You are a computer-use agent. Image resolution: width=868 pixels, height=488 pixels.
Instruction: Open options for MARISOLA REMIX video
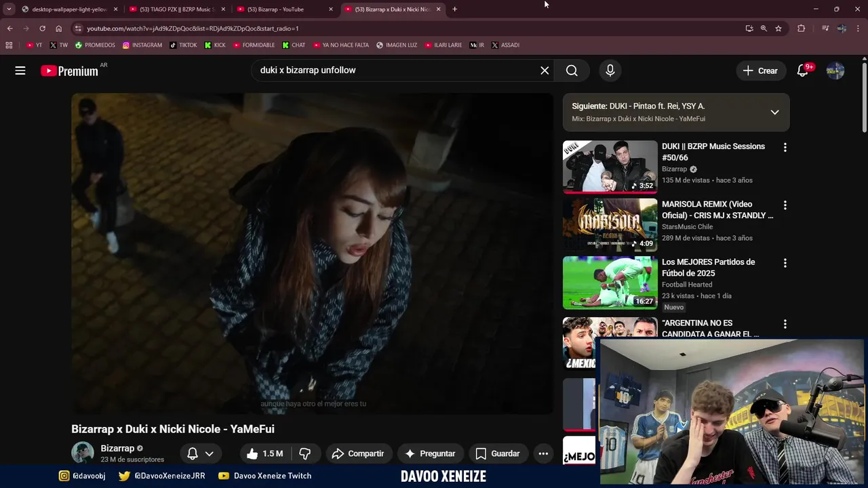click(x=785, y=205)
